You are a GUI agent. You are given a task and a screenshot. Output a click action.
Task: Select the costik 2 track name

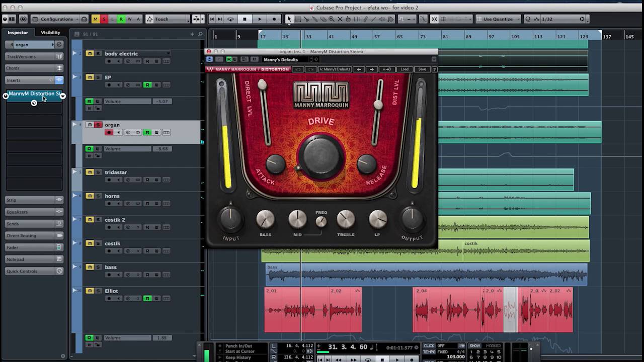tap(115, 220)
